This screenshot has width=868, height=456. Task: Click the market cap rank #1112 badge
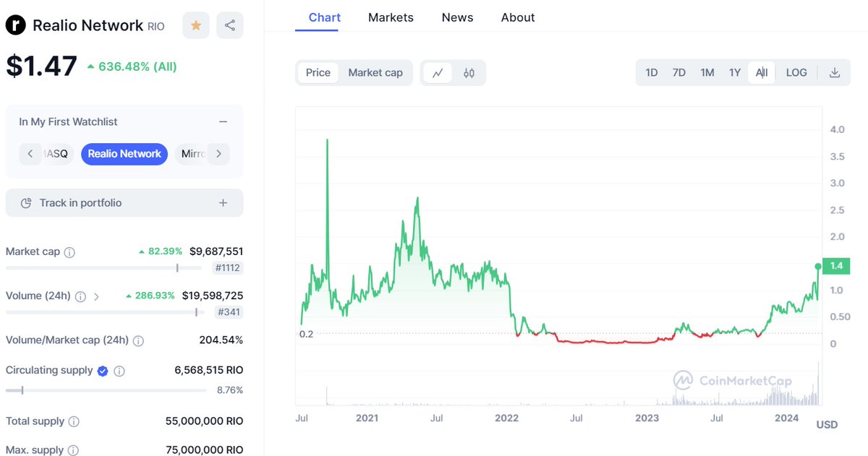pyautogui.click(x=228, y=268)
